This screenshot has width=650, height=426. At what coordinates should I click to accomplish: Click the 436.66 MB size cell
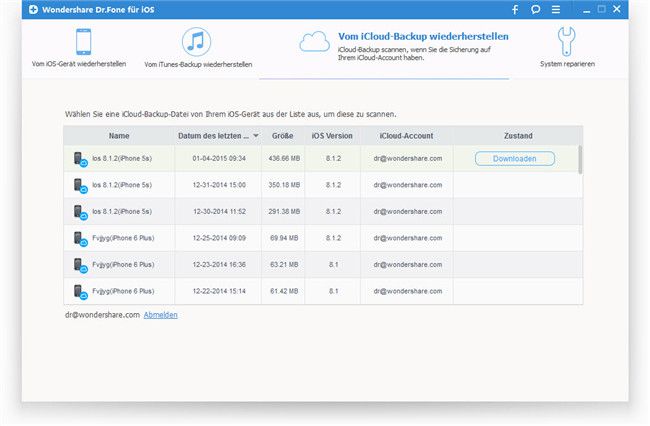(284, 159)
